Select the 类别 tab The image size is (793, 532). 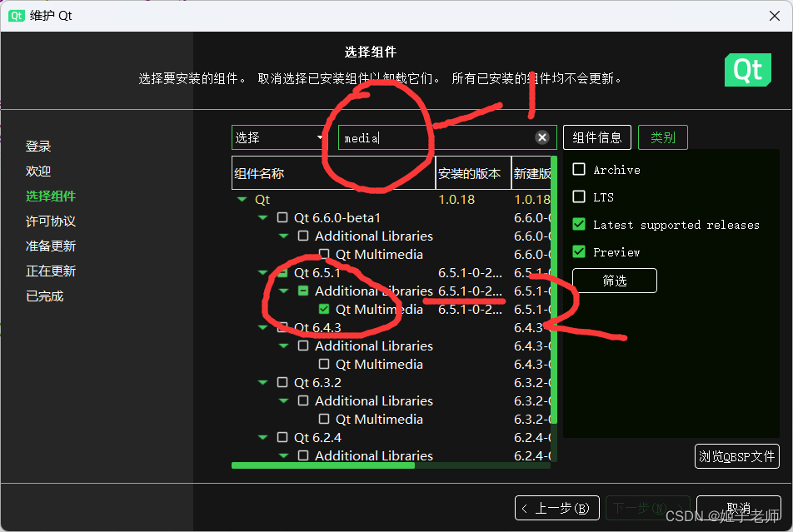coord(662,137)
